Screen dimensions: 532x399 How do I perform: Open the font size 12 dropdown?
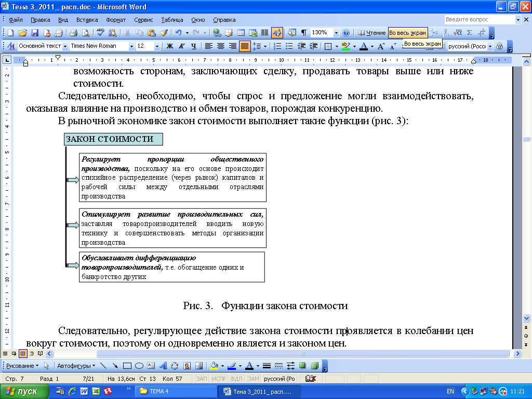(x=157, y=46)
